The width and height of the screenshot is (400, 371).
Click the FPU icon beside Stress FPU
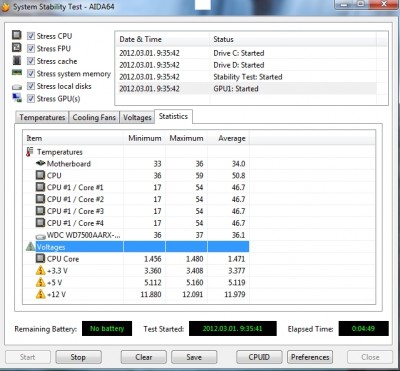[x=17, y=48]
